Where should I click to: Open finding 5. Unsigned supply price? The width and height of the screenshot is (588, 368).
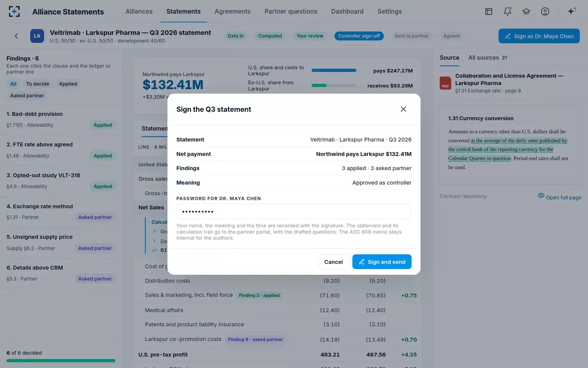[61, 242]
